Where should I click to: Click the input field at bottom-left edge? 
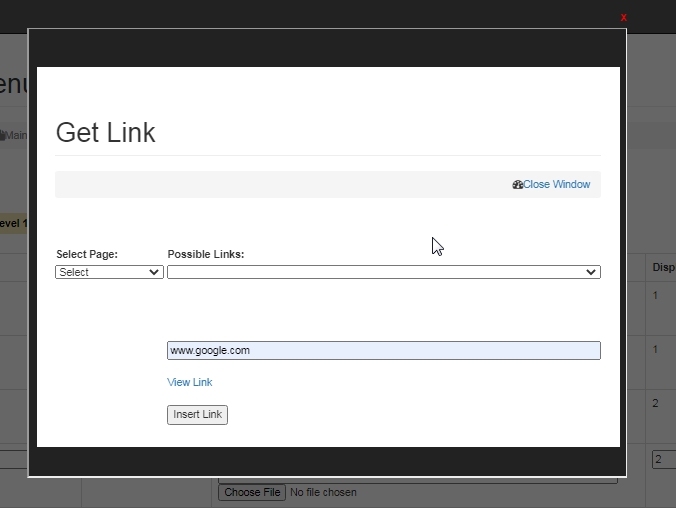pos(13,460)
